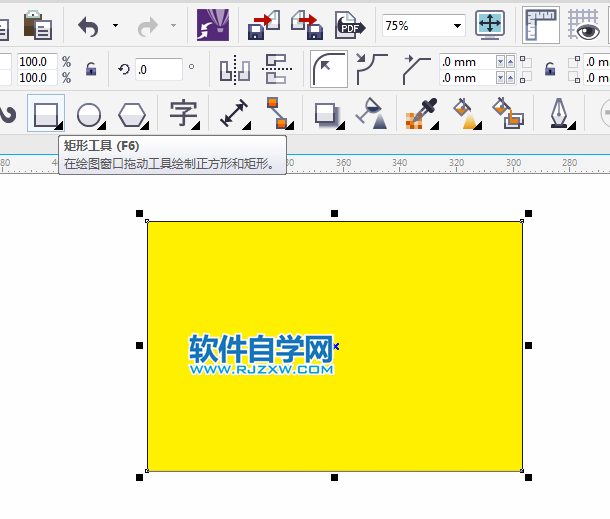Click the Export icon
This screenshot has height=519, width=610.
point(307,26)
